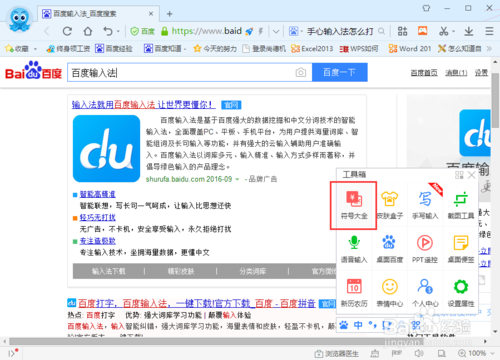The height and width of the screenshot is (360, 500).
Task: Activate 语音输入 voice input
Action: coord(354,249)
